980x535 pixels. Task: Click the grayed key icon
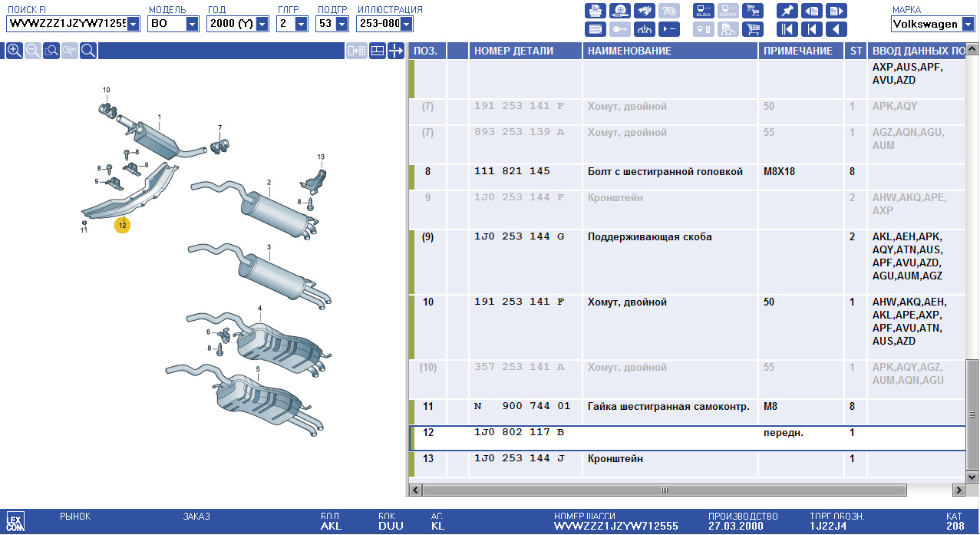[619, 29]
